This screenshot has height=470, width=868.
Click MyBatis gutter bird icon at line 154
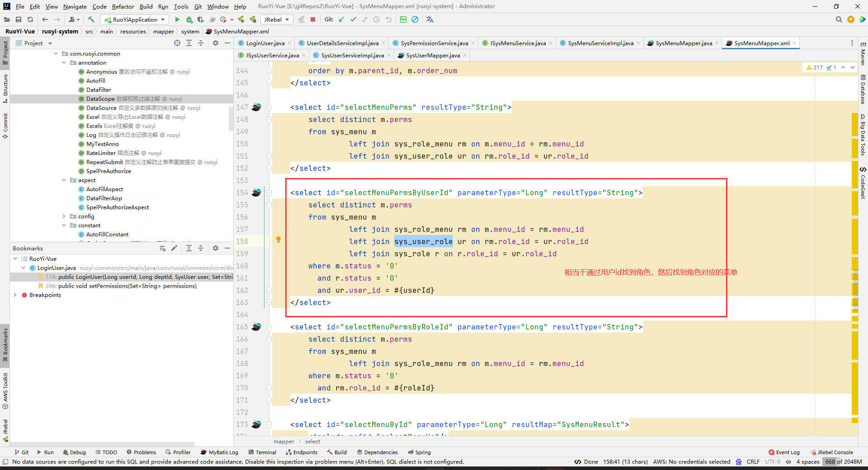(x=256, y=193)
